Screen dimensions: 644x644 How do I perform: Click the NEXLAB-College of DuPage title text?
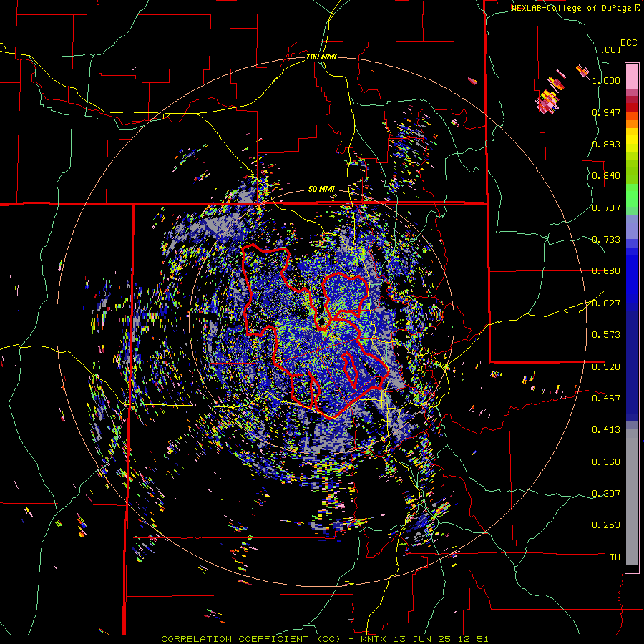click(x=573, y=8)
